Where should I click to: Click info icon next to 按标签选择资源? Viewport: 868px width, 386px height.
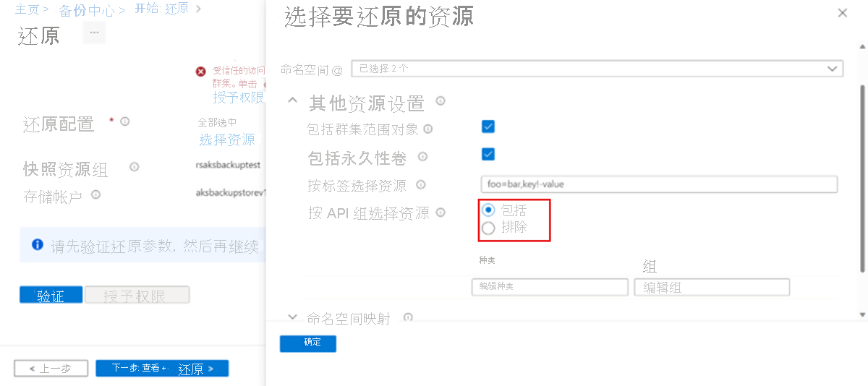tap(421, 185)
